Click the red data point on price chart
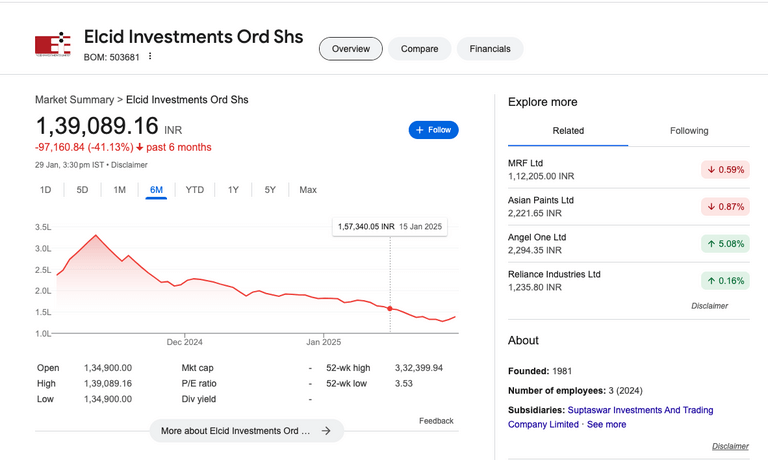This screenshot has height=460, width=768. (390, 308)
